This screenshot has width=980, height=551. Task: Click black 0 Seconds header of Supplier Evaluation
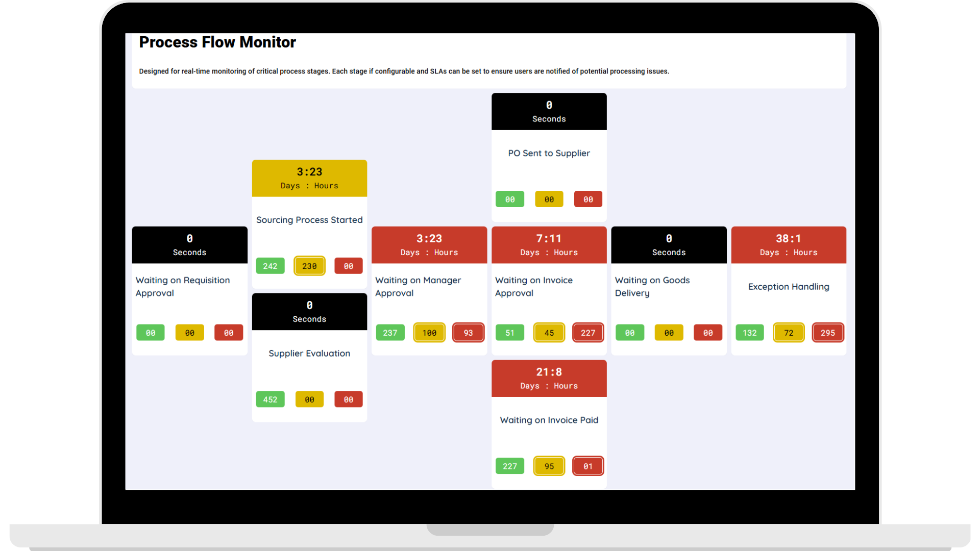(309, 312)
